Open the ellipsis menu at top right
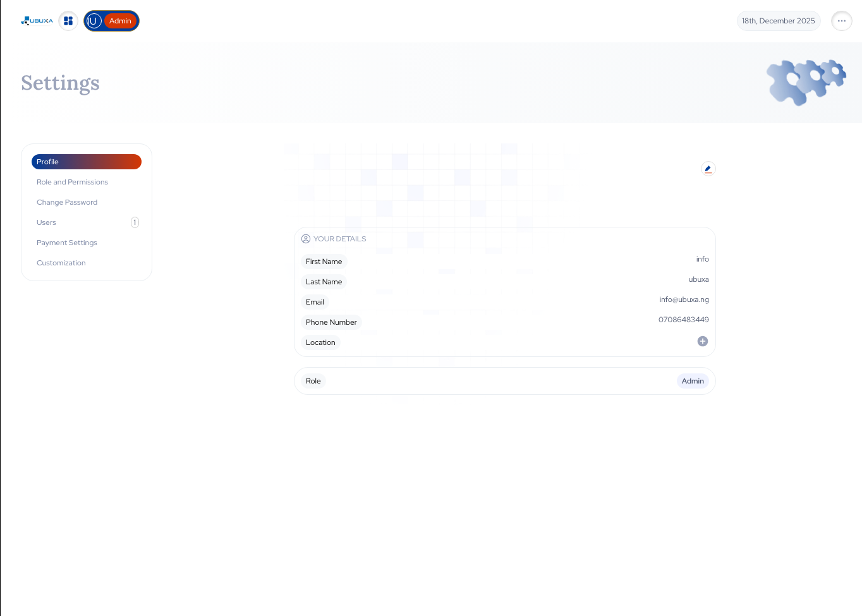This screenshot has height=616, width=862. pyautogui.click(x=841, y=20)
